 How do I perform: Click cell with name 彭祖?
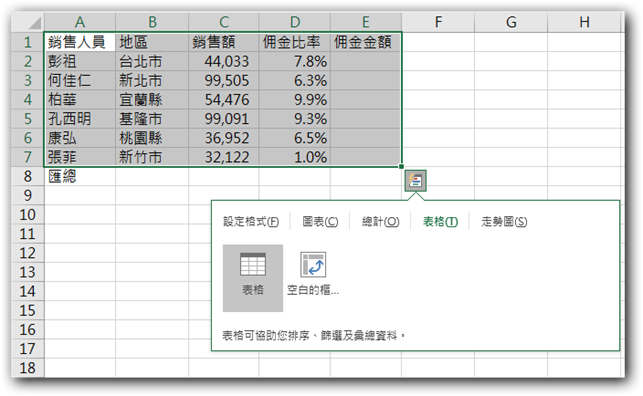[80, 61]
